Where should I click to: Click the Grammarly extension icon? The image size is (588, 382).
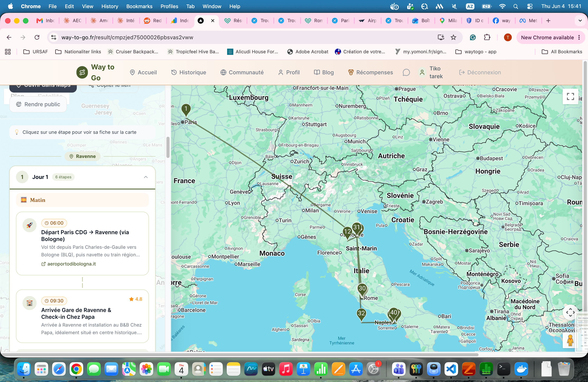coord(473,37)
